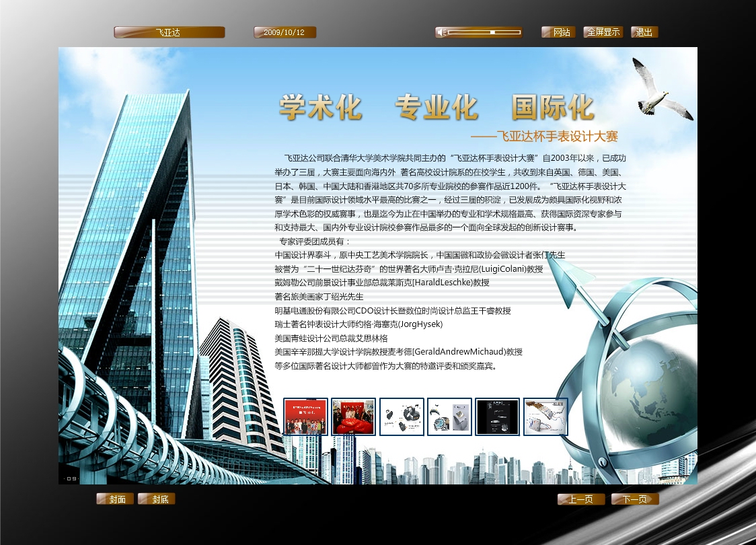
Task: Click the 退出 exit button
Action: (644, 32)
